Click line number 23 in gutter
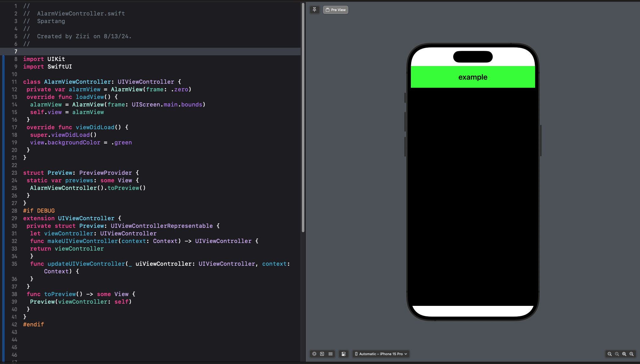The width and height of the screenshot is (640, 364). tap(14, 173)
